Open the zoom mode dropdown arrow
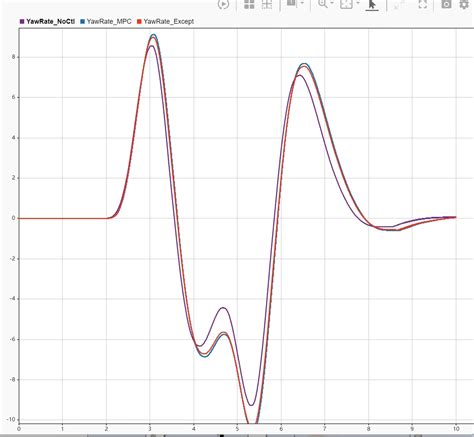The image size is (474, 437). point(332,3)
